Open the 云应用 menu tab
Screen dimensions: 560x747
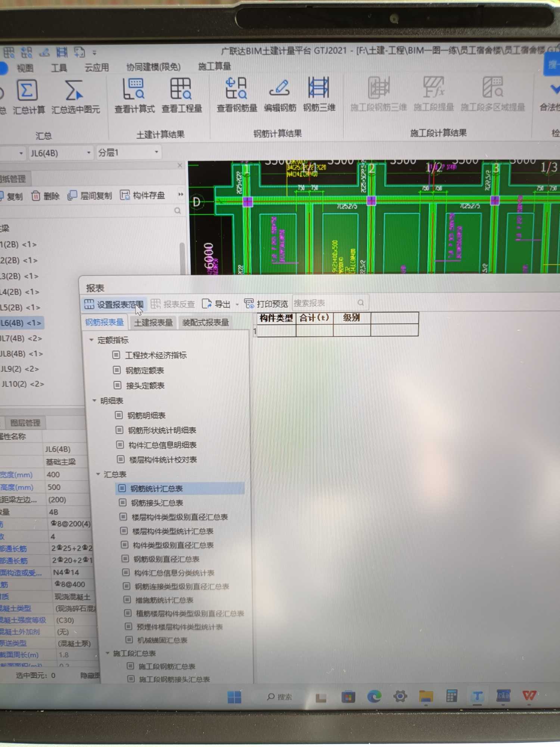[97, 67]
